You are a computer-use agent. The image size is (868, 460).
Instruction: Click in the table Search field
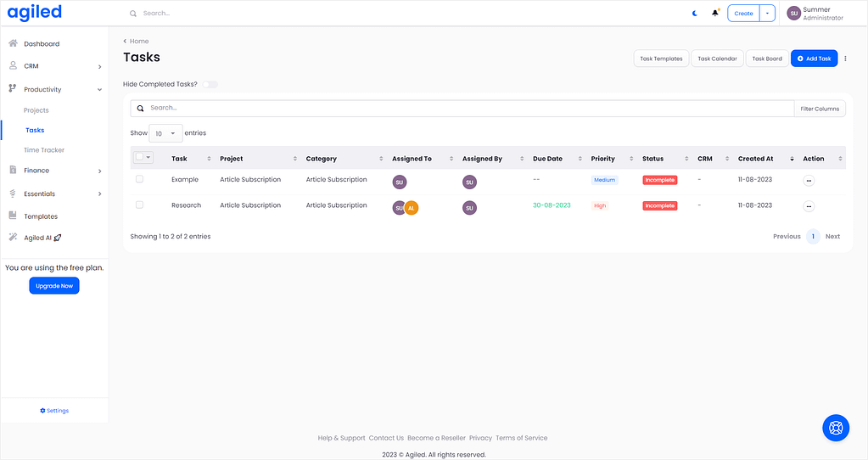click(x=462, y=109)
